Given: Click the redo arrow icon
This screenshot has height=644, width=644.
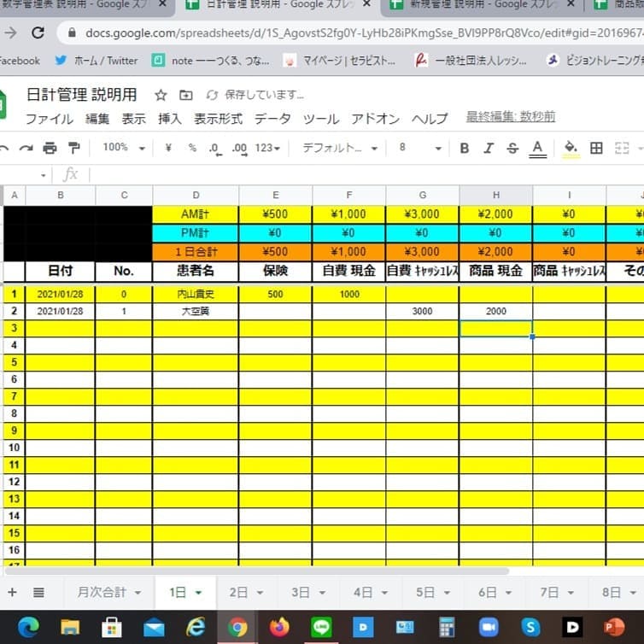Looking at the screenshot, I should pos(26,149).
